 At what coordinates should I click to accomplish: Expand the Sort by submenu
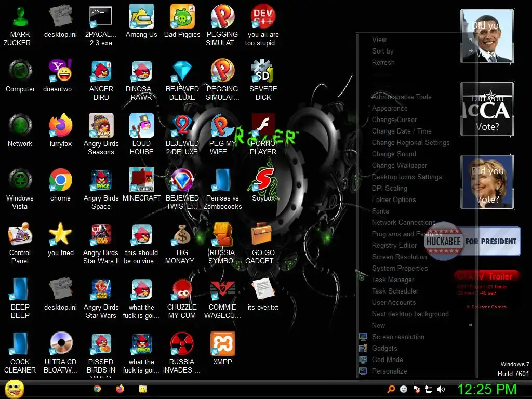pyautogui.click(x=417, y=51)
